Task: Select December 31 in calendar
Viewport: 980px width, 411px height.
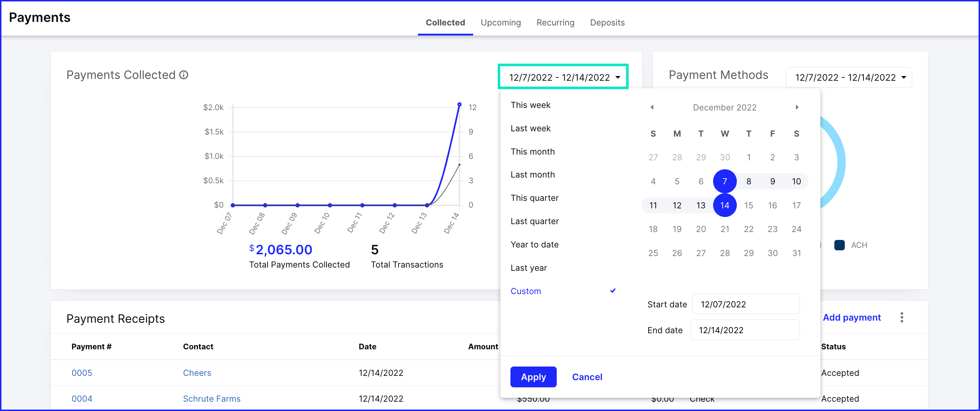Action: [x=796, y=253]
